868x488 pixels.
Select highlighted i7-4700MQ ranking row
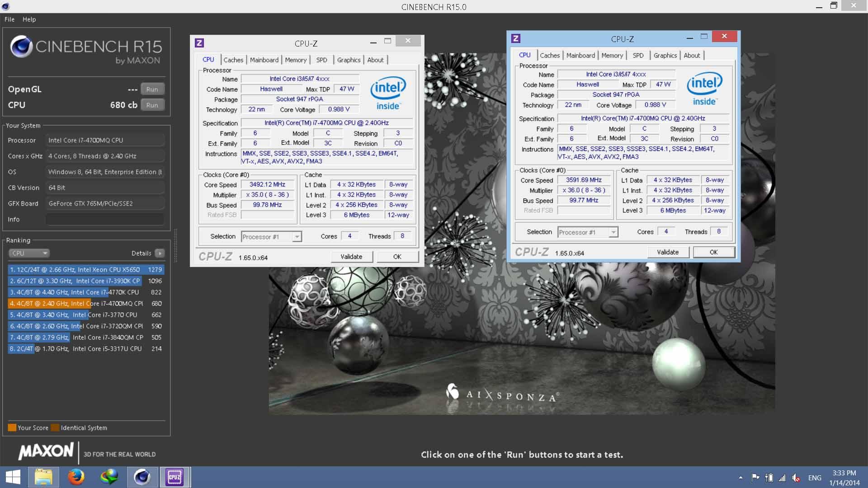[86, 303]
